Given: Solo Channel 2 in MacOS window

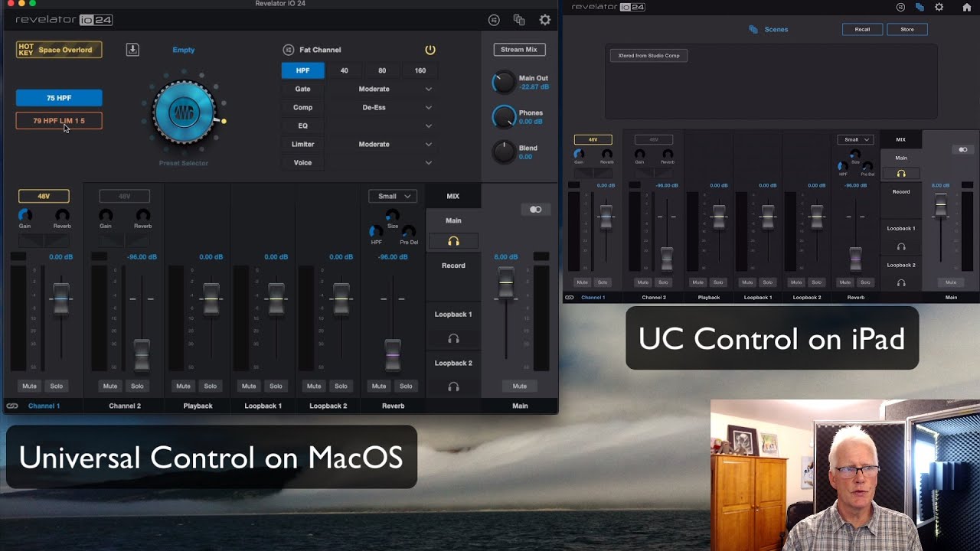Looking at the screenshot, I should coord(137,386).
